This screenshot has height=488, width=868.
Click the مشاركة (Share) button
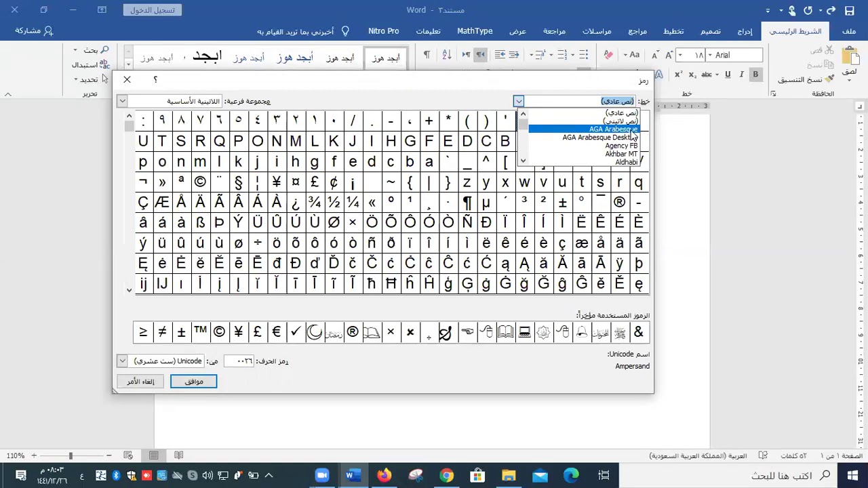[x=34, y=31]
